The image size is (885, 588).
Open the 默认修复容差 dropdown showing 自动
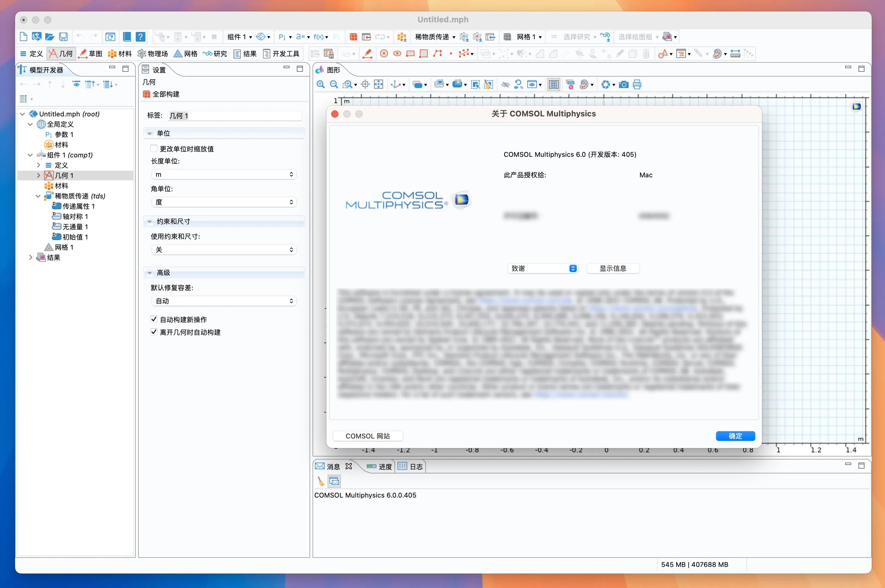coord(224,301)
